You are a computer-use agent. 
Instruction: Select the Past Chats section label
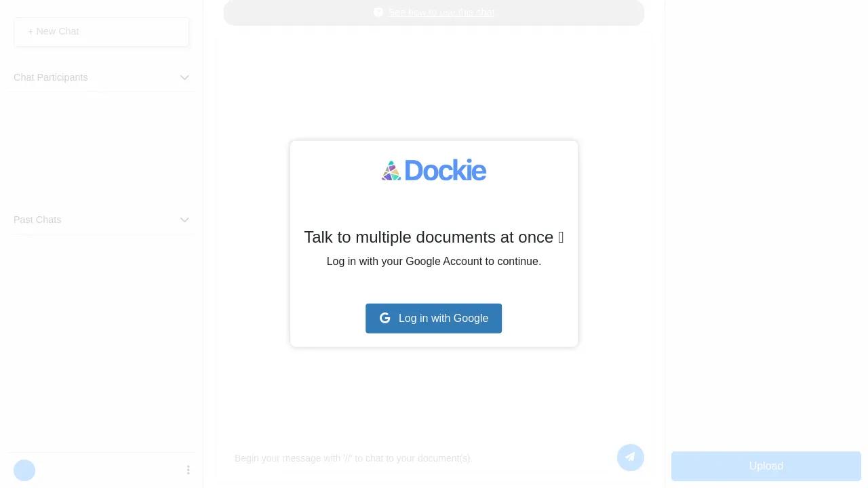point(37,220)
